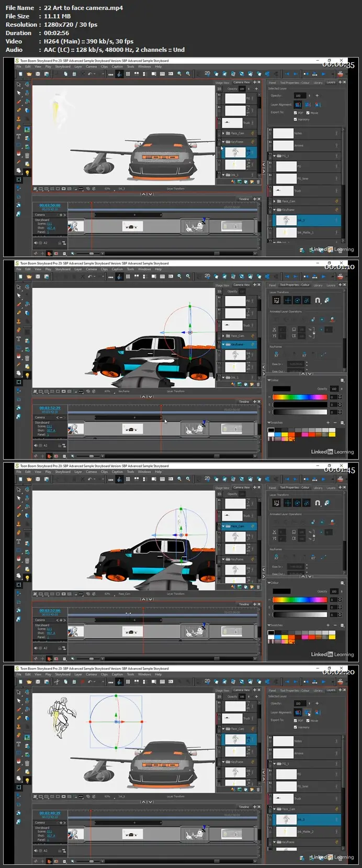Open the Library tab in 00:02:20 frame
362x868 pixels.
pos(318,691)
